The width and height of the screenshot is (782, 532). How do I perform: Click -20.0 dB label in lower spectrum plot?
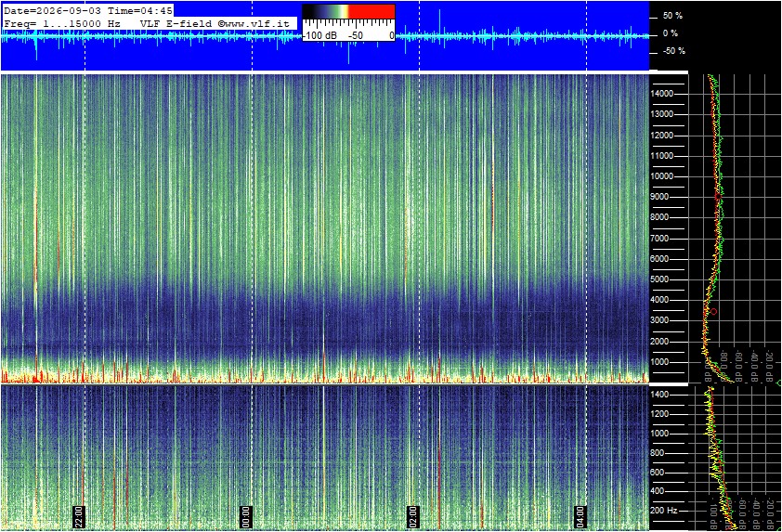tap(770, 514)
